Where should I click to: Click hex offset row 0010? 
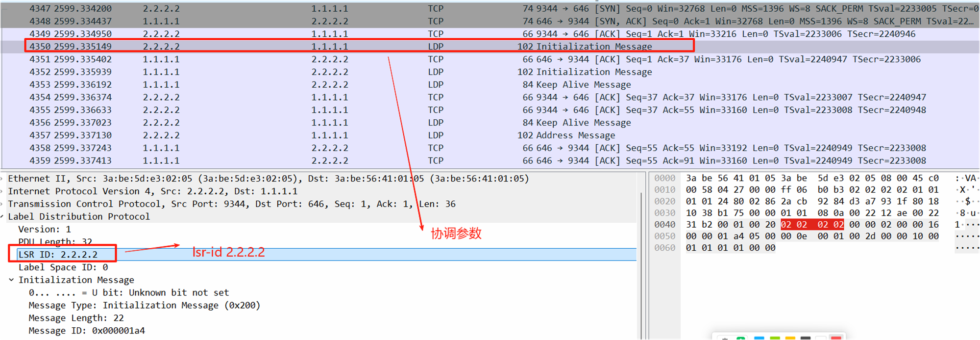[664, 190]
